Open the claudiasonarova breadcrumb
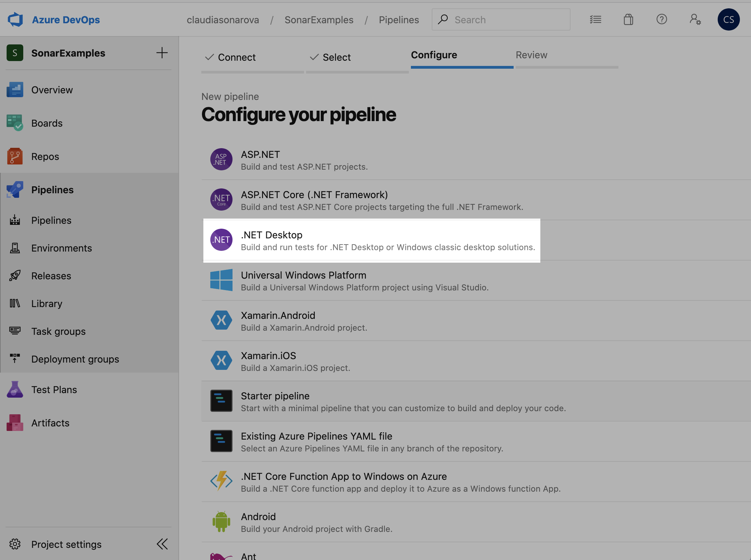This screenshot has width=751, height=560. click(x=223, y=20)
